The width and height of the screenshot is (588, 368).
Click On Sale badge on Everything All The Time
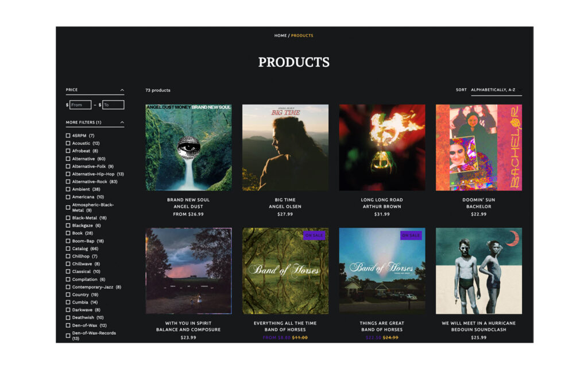click(x=314, y=235)
